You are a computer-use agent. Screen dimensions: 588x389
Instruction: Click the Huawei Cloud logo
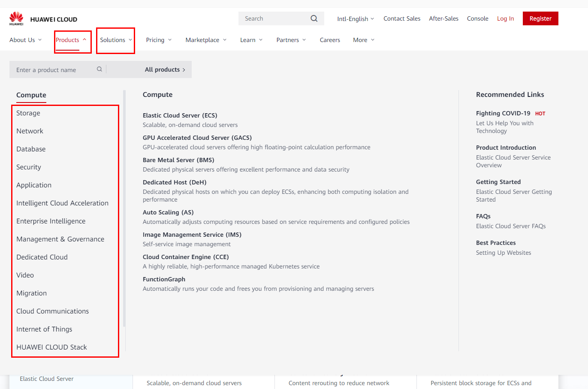tap(43, 19)
